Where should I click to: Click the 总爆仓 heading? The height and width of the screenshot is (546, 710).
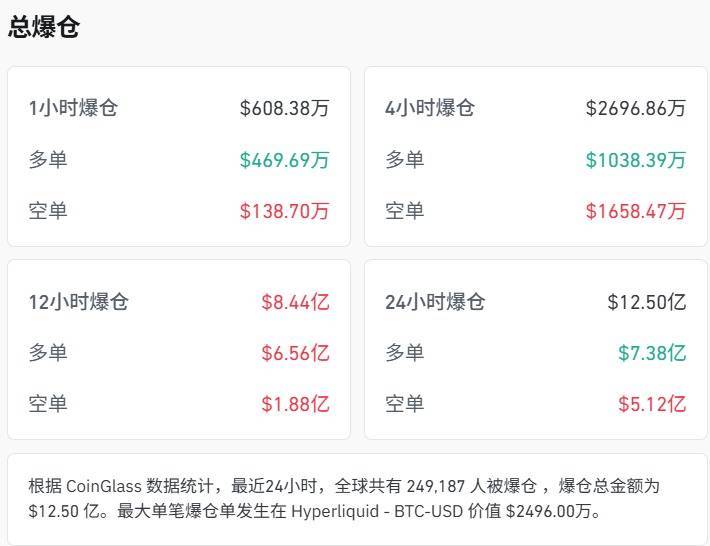pos(43,27)
